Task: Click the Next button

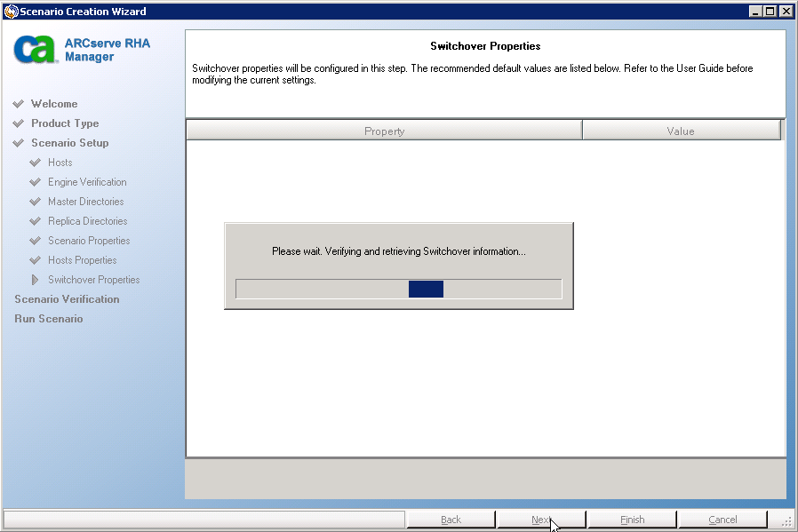Action: [x=541, y=520]
